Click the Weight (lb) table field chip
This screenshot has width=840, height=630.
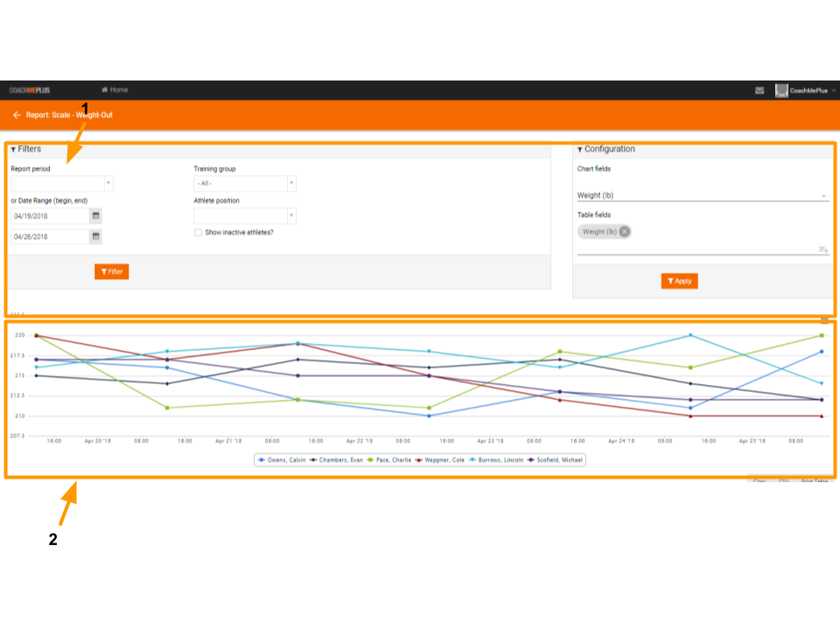tap(604, 231)
